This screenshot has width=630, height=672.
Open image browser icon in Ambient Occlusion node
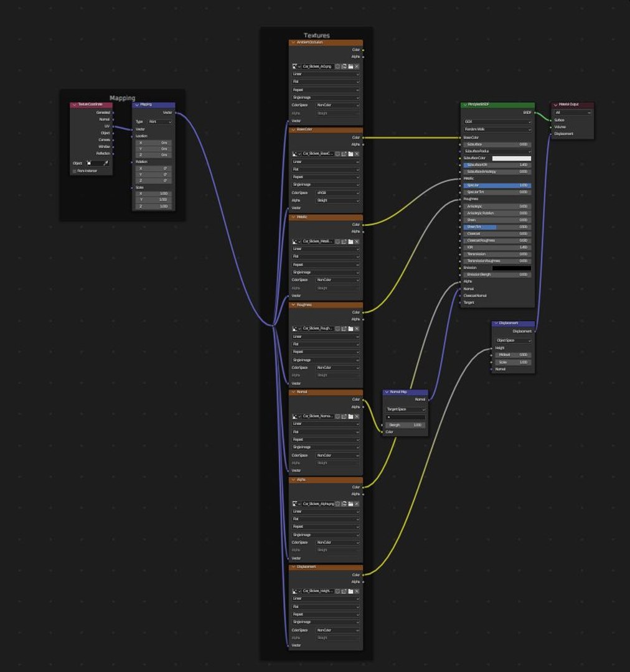[x=295, y=67]
